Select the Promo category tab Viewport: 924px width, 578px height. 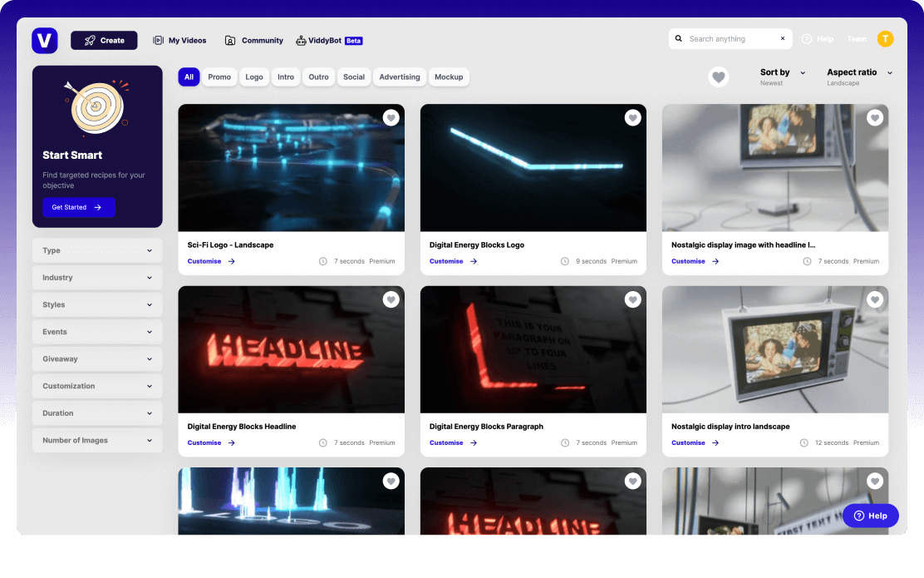click(x=219, y=77)
